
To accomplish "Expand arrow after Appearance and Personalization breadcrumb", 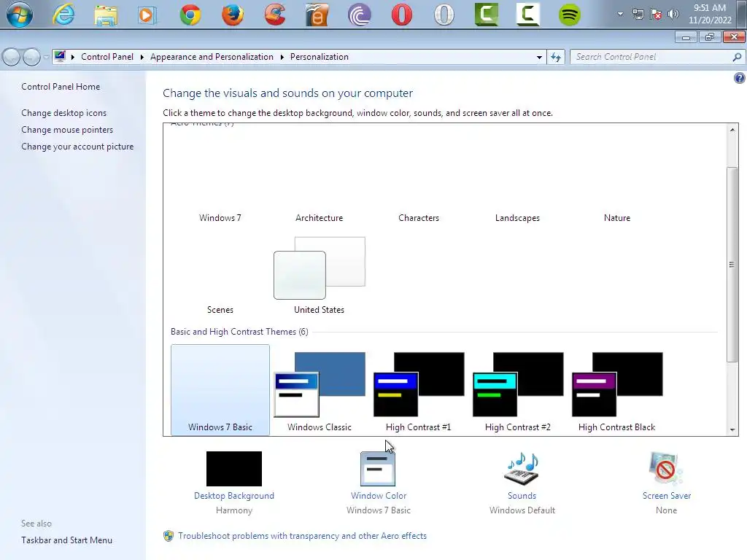I will click(x=282, y=57).
